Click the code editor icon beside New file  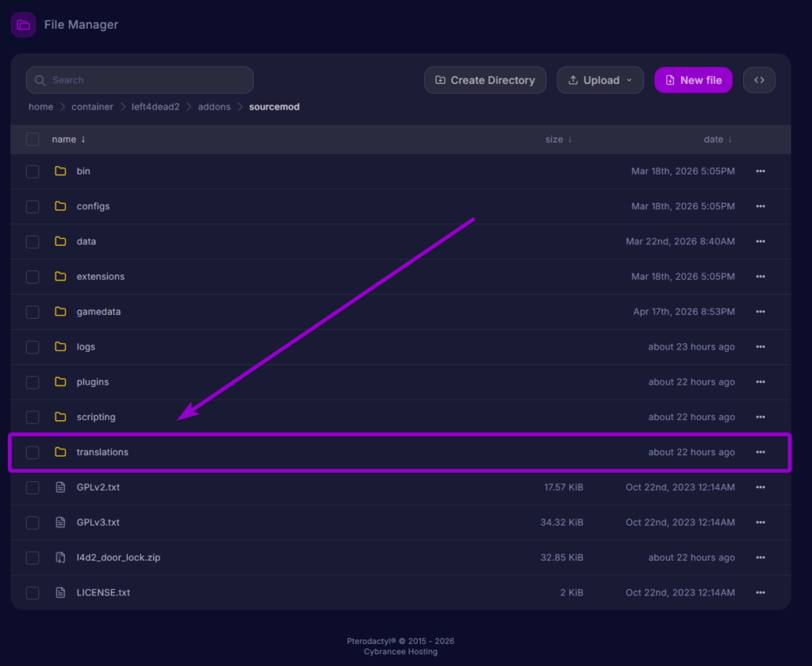[x=759, y=79]
